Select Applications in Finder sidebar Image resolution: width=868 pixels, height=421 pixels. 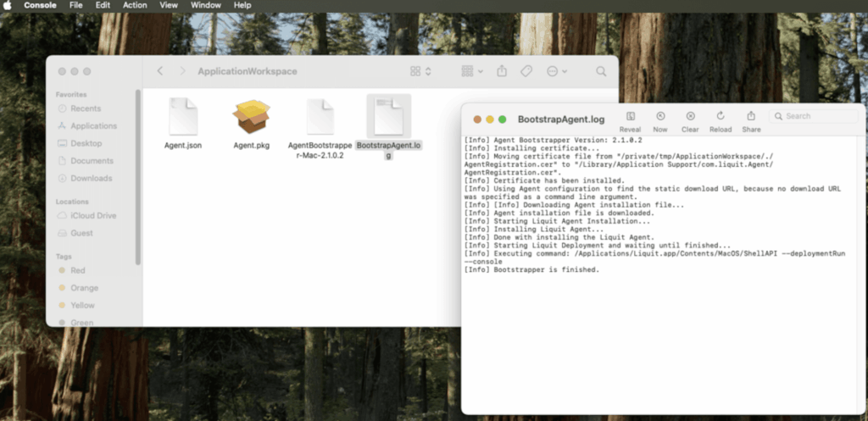tap(93, 126)
